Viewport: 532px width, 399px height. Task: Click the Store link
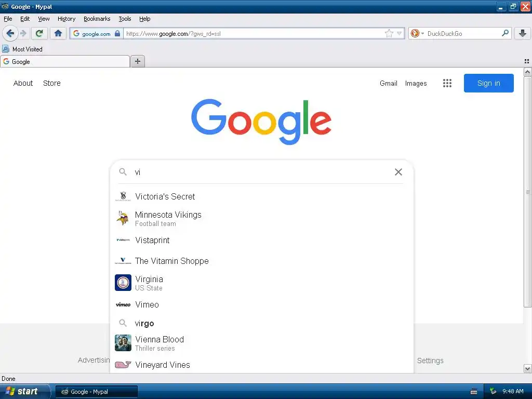[x=52, y=83]
